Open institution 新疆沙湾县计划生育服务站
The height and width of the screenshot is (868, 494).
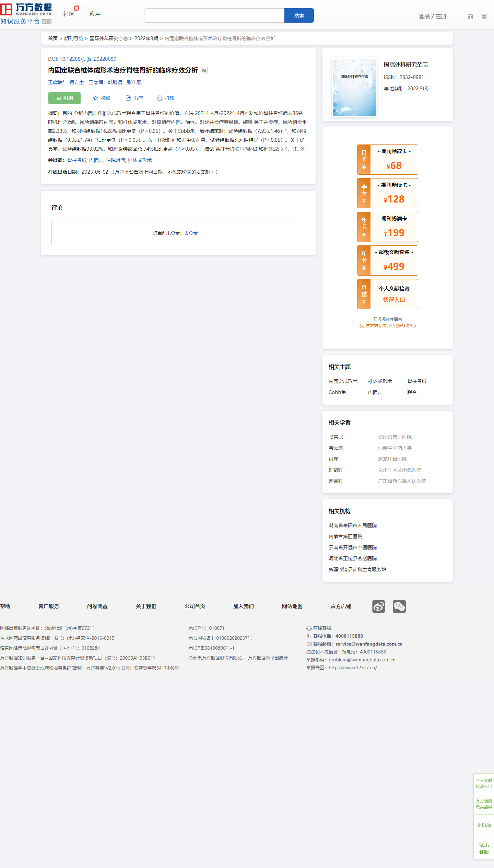coord(357,569)
